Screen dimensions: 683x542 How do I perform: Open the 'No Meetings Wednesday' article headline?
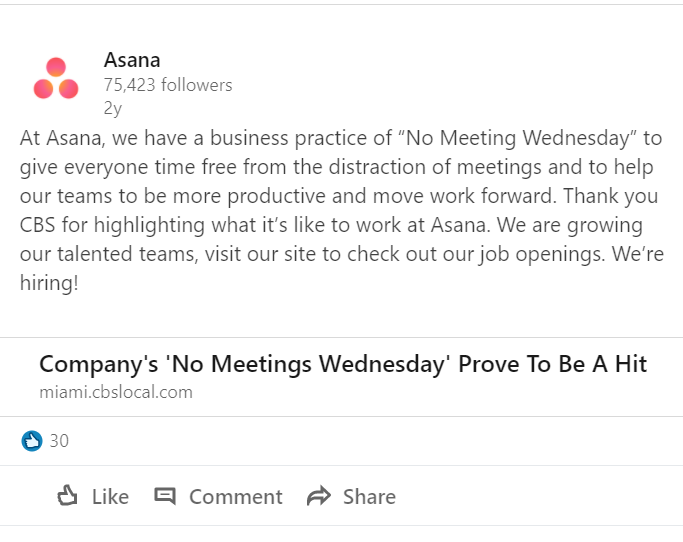tap(343, 364)
